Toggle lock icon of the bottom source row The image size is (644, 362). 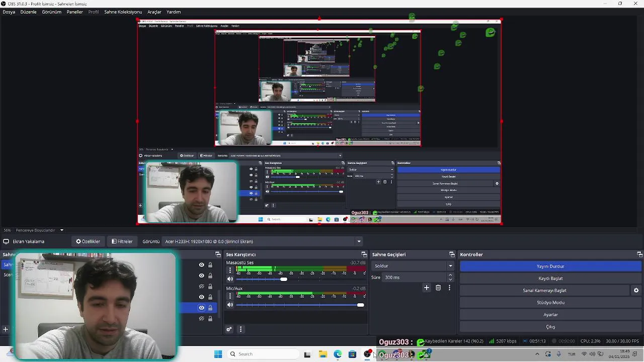(x=210, y=318)
